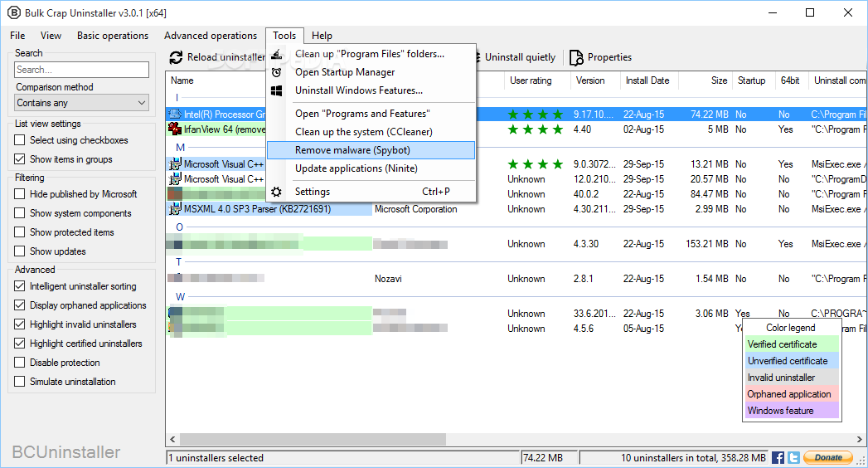The image size is (868, 468).
Task: Click the Intel(R) Processor row icon
Action: click(175, 114)
